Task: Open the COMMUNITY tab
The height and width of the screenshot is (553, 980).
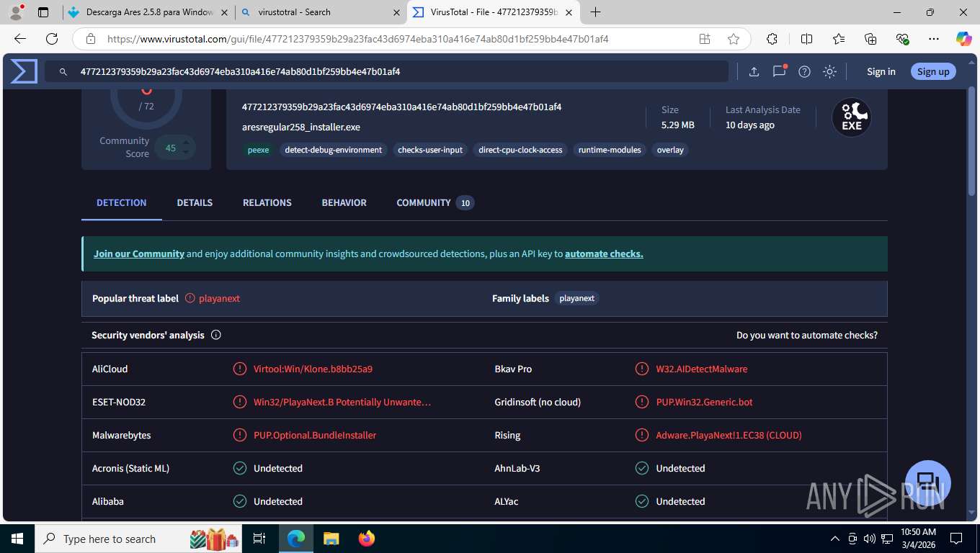Action: click(435, 202)
